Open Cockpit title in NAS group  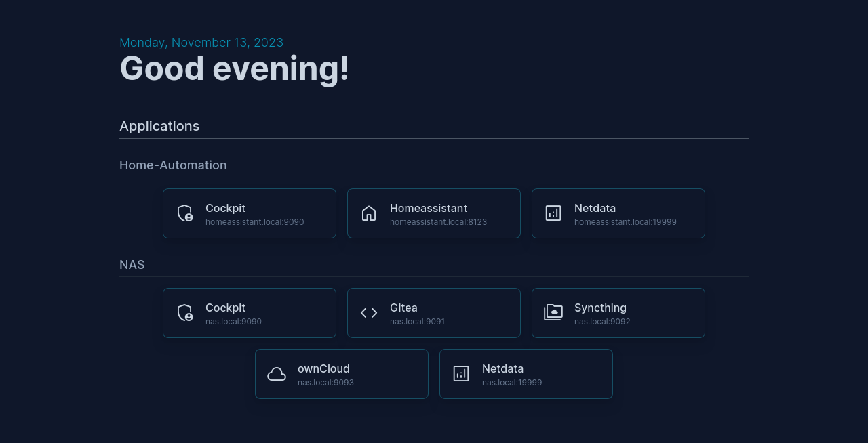[225, 308]
